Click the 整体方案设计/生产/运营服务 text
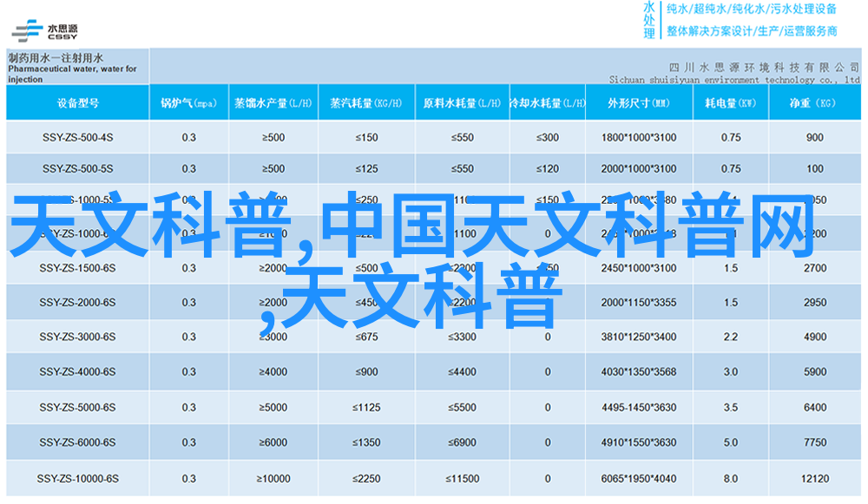Screen dimensions: 868x504 coord(751,31)
